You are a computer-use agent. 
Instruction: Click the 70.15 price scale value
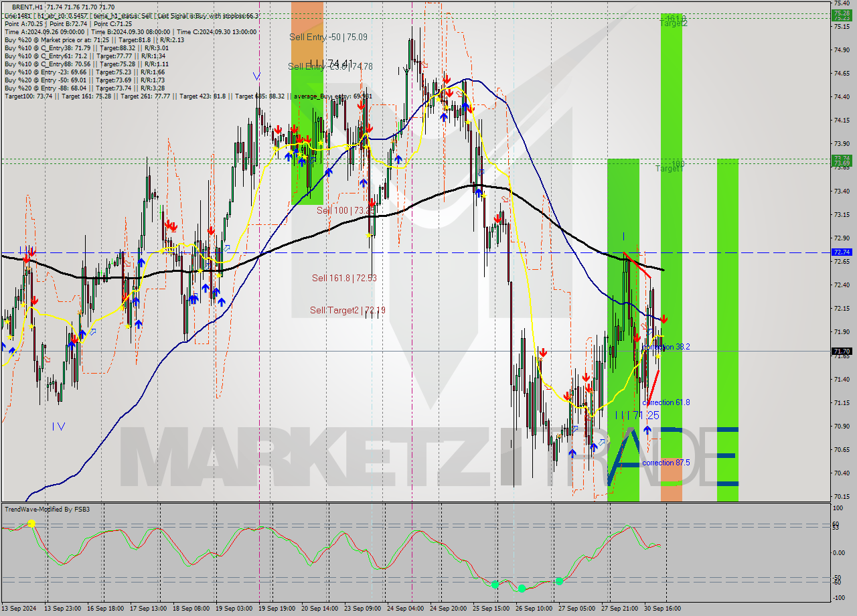pos(842,496)
